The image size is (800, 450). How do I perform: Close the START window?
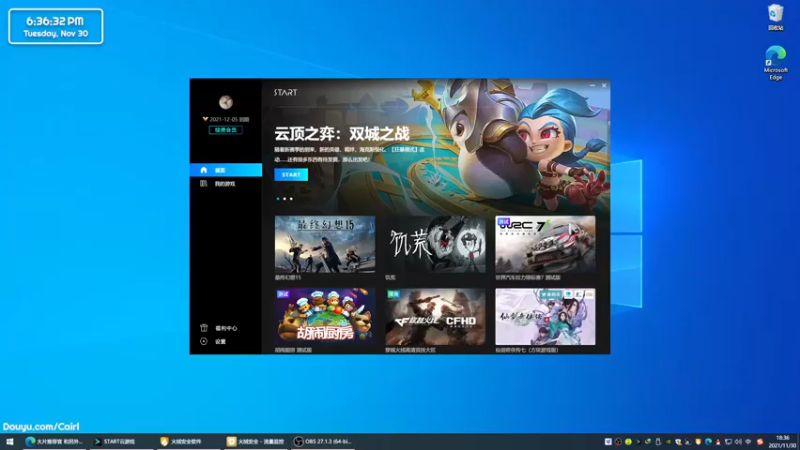[x=604, y=85]
